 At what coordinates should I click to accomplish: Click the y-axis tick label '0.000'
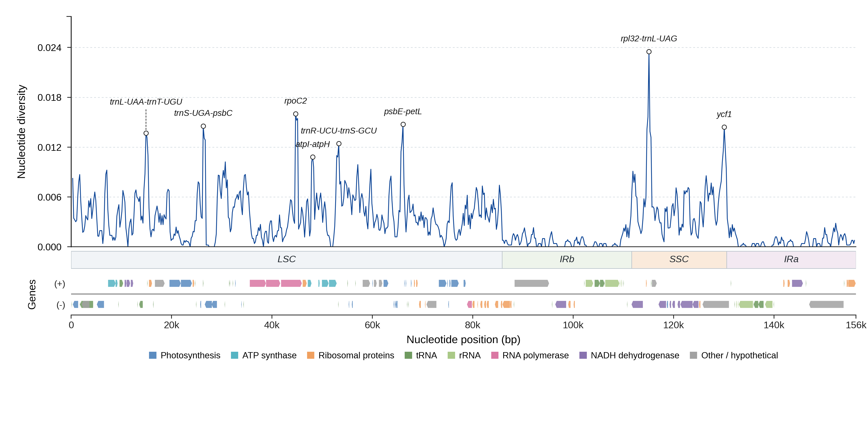tap(50, 247)
